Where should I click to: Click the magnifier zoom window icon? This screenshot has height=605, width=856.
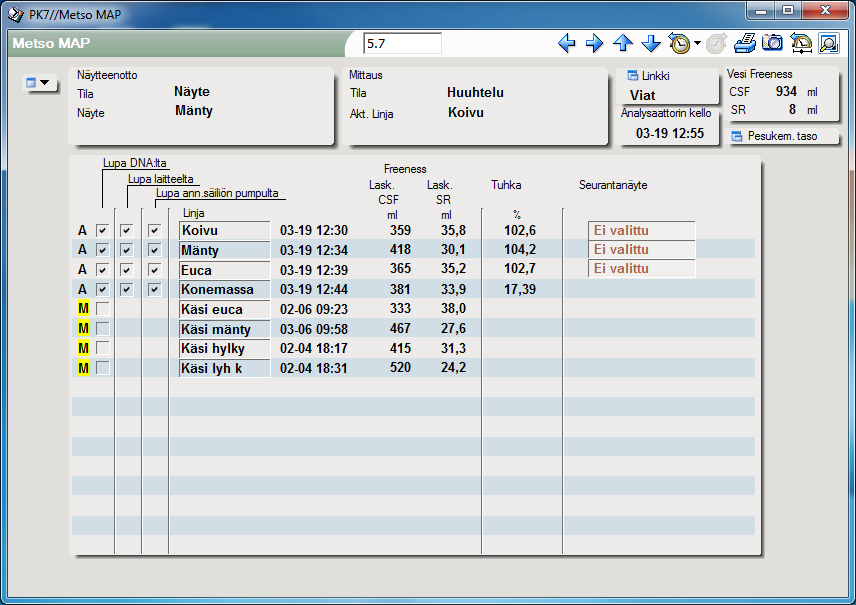pyautogui.click(x=829, y=43)
